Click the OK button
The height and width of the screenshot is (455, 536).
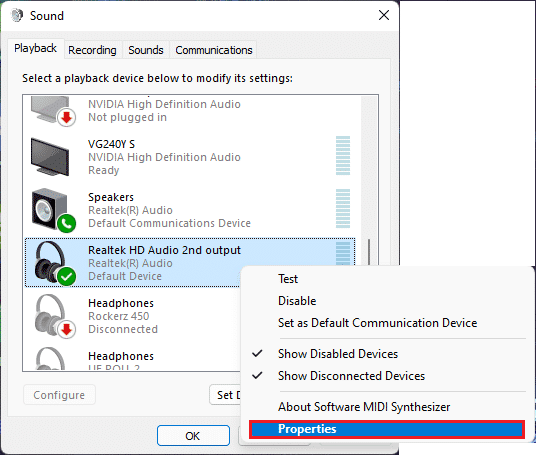click(193, 436)
